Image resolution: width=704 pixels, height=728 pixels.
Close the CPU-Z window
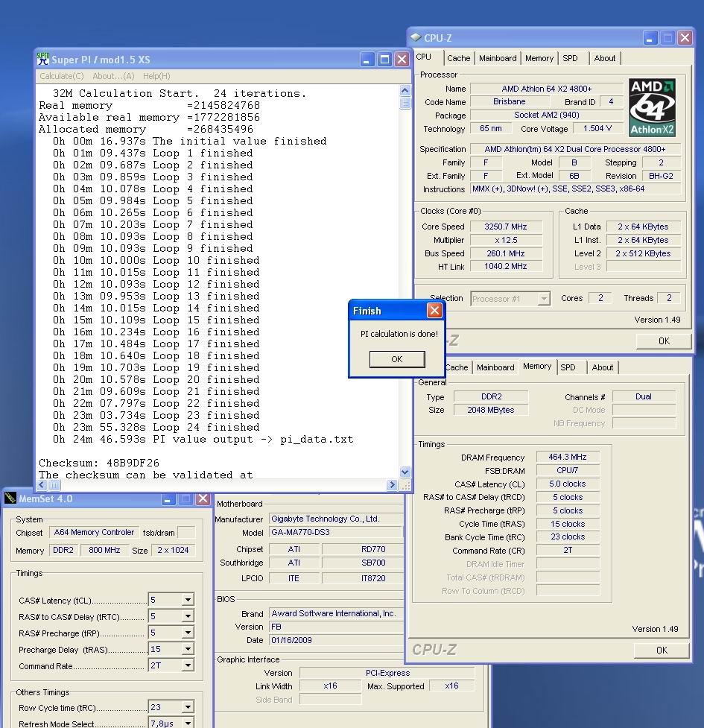pos(685,37)
